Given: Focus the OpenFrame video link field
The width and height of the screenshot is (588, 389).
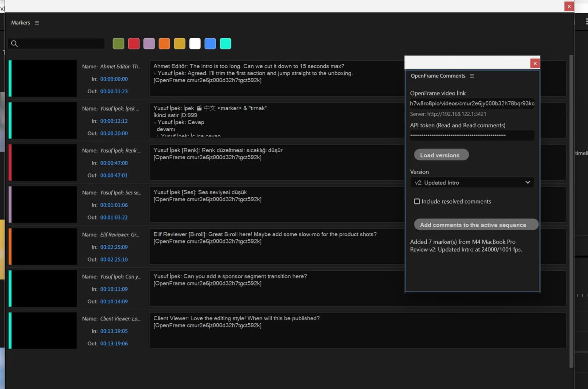Looking at the screenshot, I should 472,103.
